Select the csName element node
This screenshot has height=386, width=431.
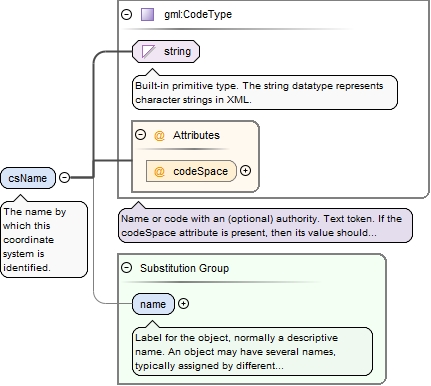point(28,178)
